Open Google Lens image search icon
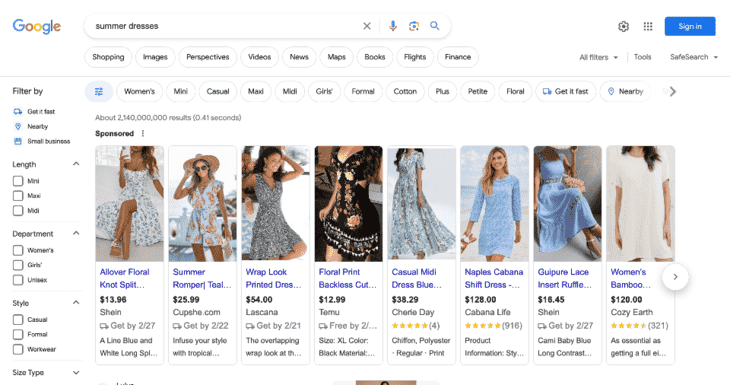 (x=413, y=26)
